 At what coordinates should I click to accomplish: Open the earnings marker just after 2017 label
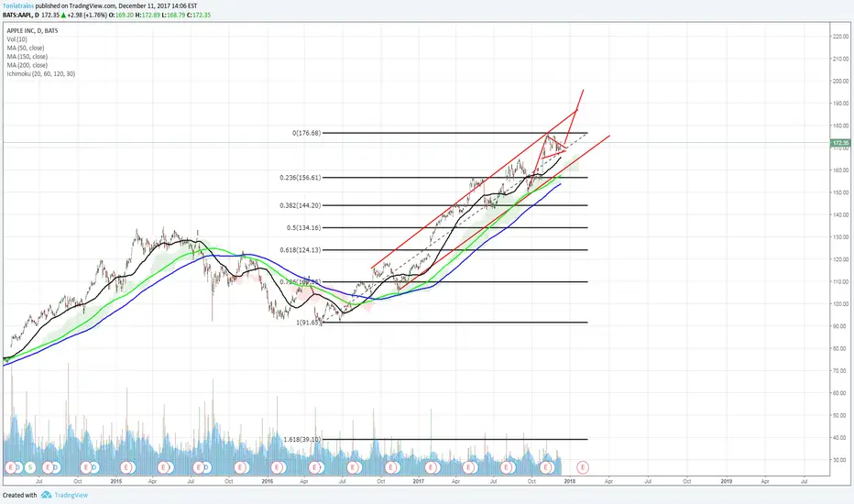tap(432, 467)
